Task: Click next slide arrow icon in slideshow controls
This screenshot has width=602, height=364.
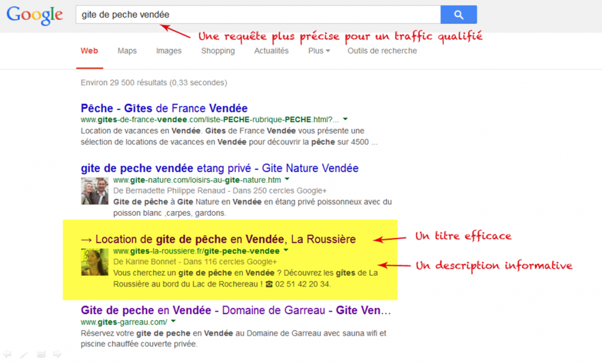Action: point(58,353)
